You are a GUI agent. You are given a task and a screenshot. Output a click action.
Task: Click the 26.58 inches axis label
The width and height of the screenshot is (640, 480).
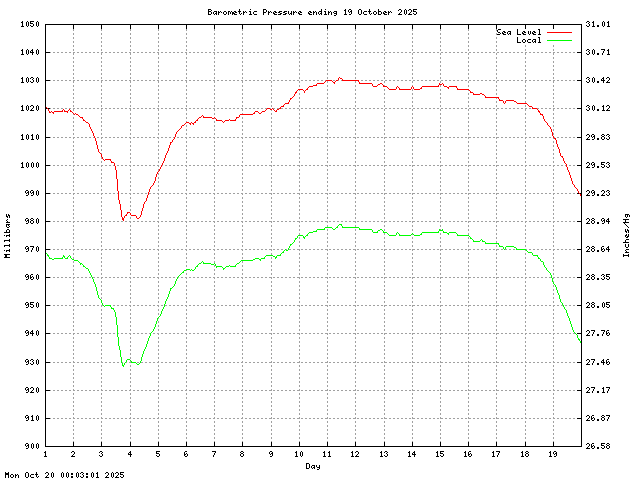point(597,446)
